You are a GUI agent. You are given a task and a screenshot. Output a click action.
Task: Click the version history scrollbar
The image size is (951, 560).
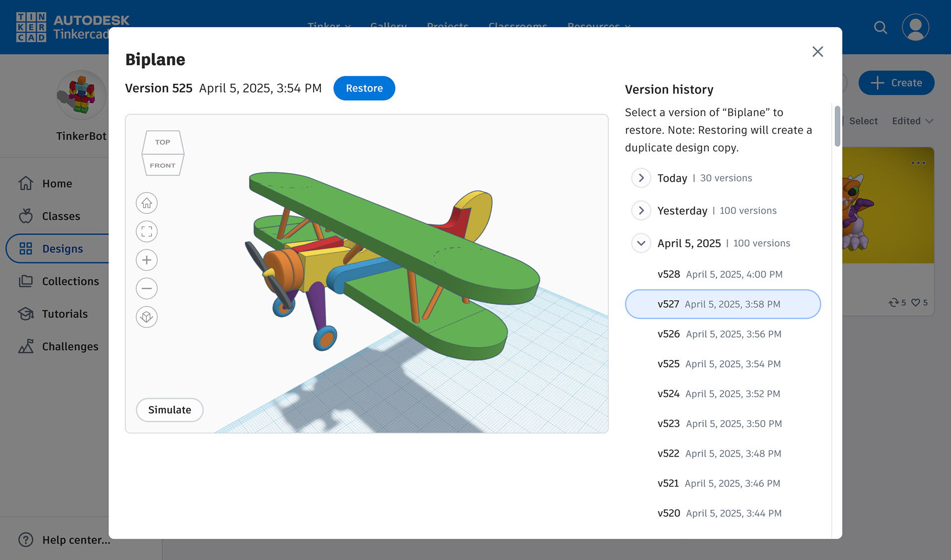tap(837, 126)
